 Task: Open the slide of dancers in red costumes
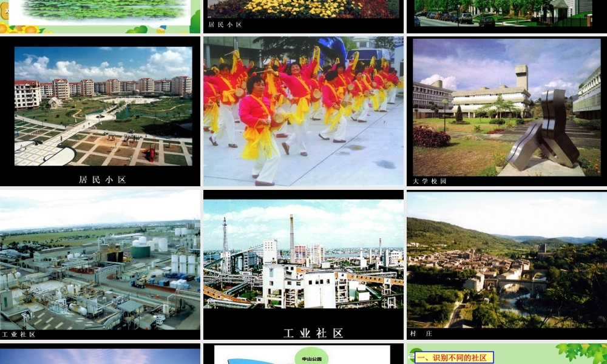(x=303, y=111)
